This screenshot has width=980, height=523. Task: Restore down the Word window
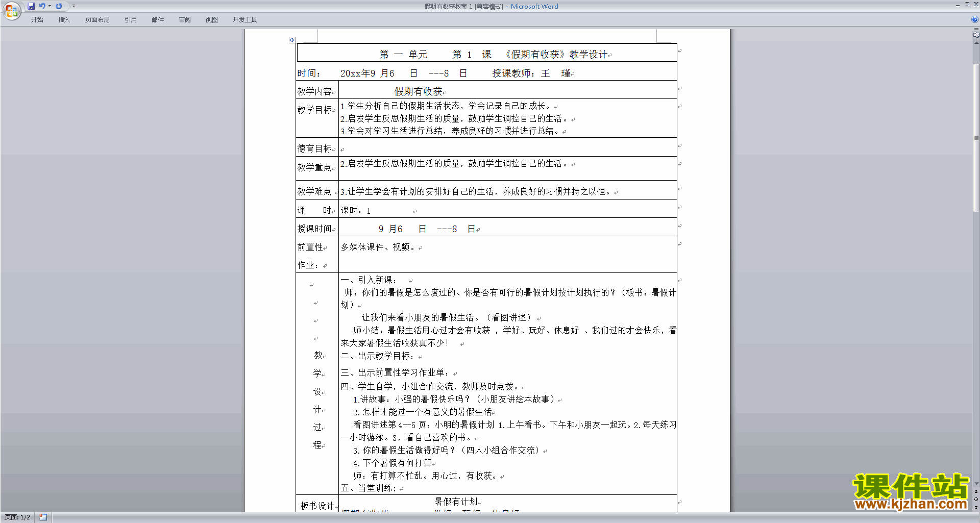967,4
